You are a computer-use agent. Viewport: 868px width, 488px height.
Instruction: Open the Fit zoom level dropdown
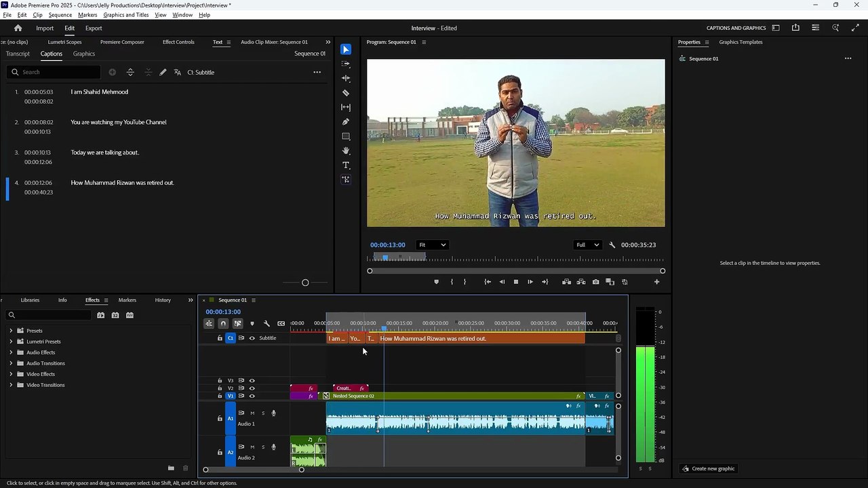432,245
